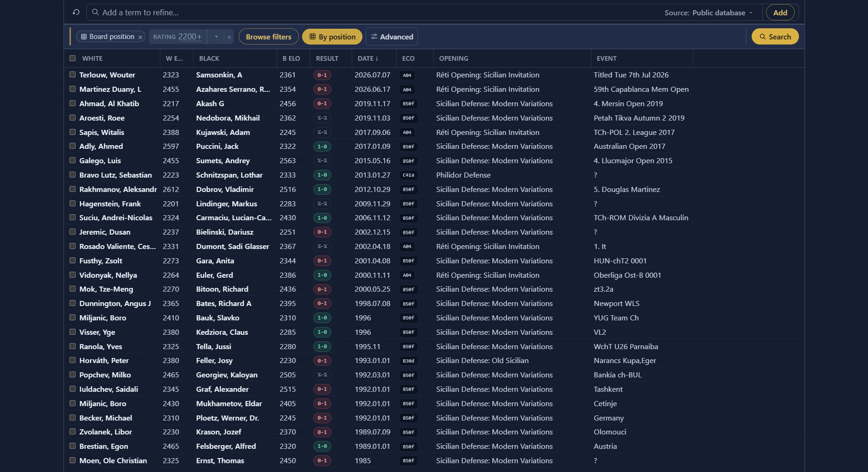The height and width of the screenshot is (472, 868).
Task: Edit the rating value 2200+
Action: coord(190,37)
